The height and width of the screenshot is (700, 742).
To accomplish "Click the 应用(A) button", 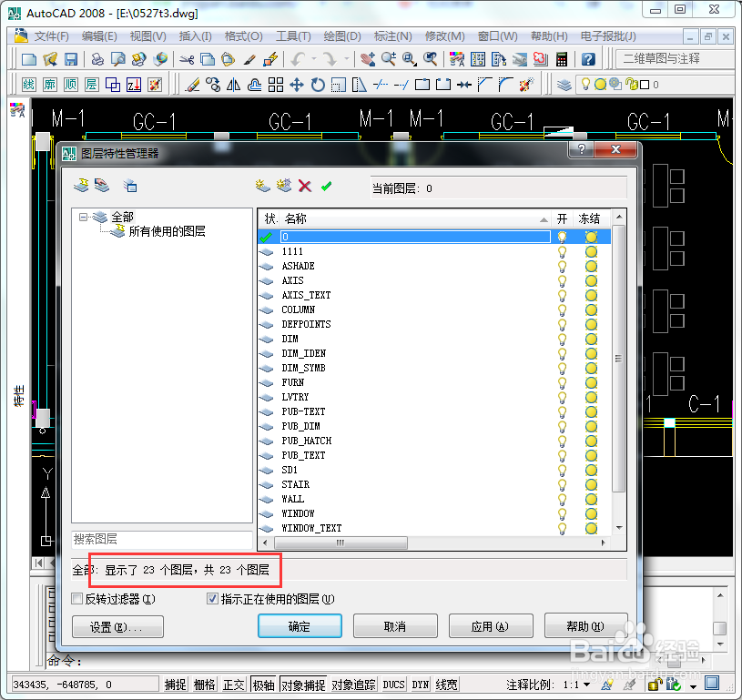I will pyautogui.click(x=491, y=626).
